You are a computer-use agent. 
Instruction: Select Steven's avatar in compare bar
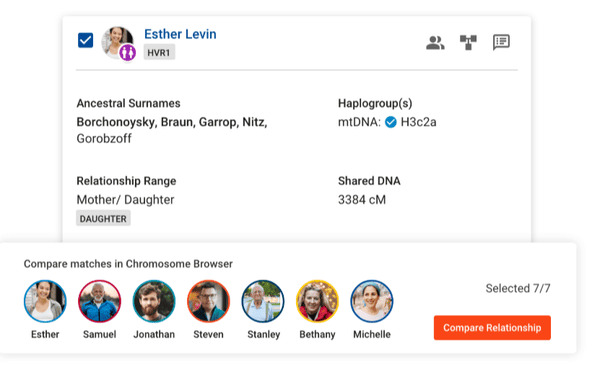click(209, 301)
